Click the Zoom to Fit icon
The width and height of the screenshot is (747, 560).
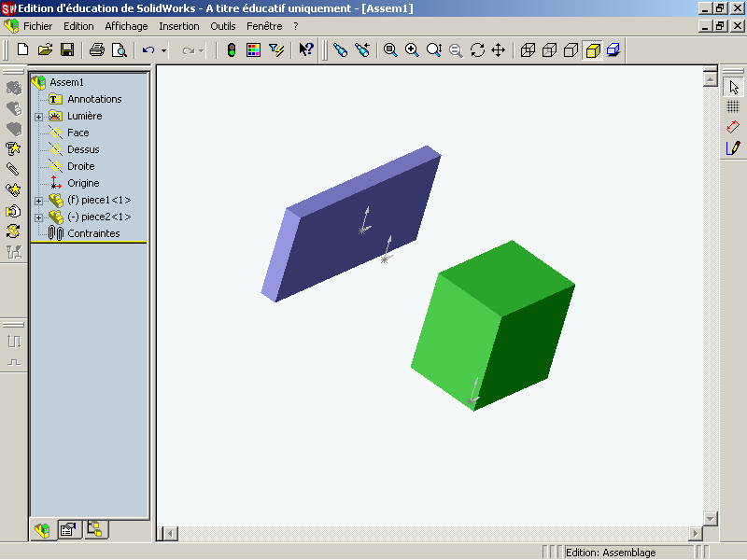click(x=390, y=50)
